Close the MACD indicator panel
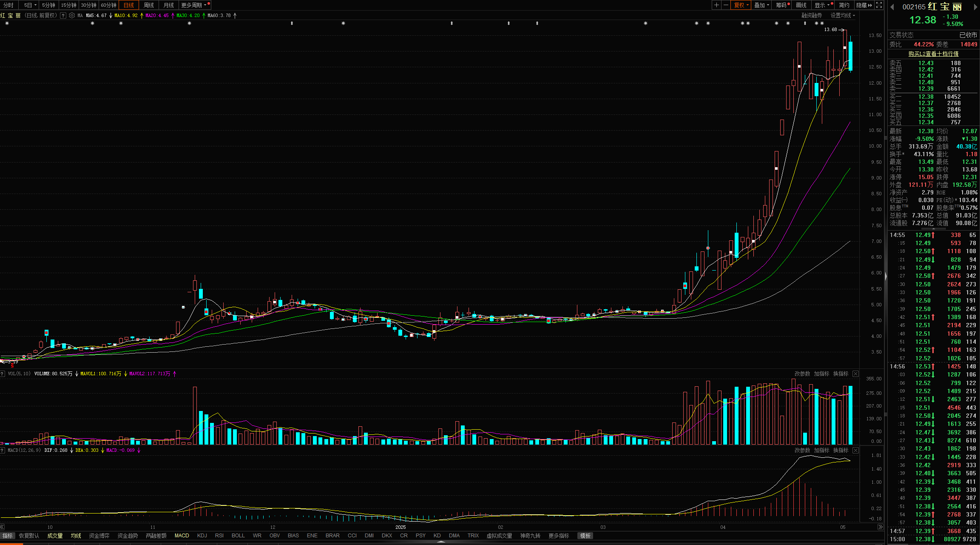 point(855,450)
